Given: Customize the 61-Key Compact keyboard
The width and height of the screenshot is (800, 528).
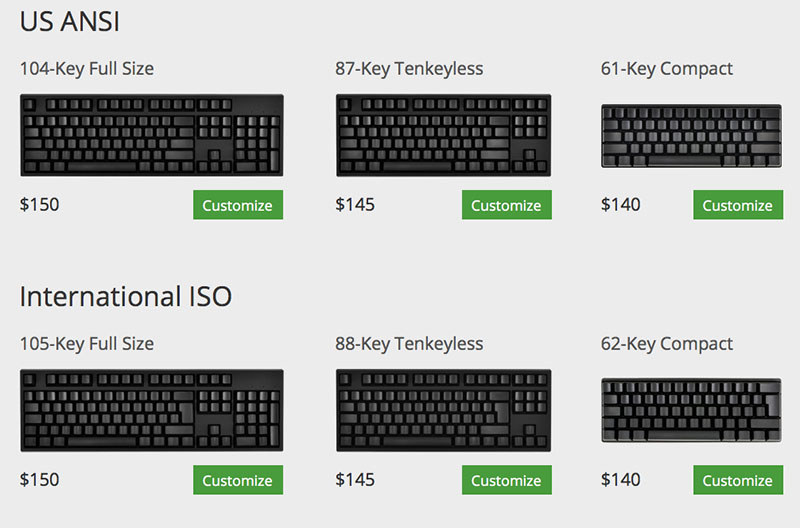Looking at the screenshot, I should pyautogui.click(x=737, y=205).
